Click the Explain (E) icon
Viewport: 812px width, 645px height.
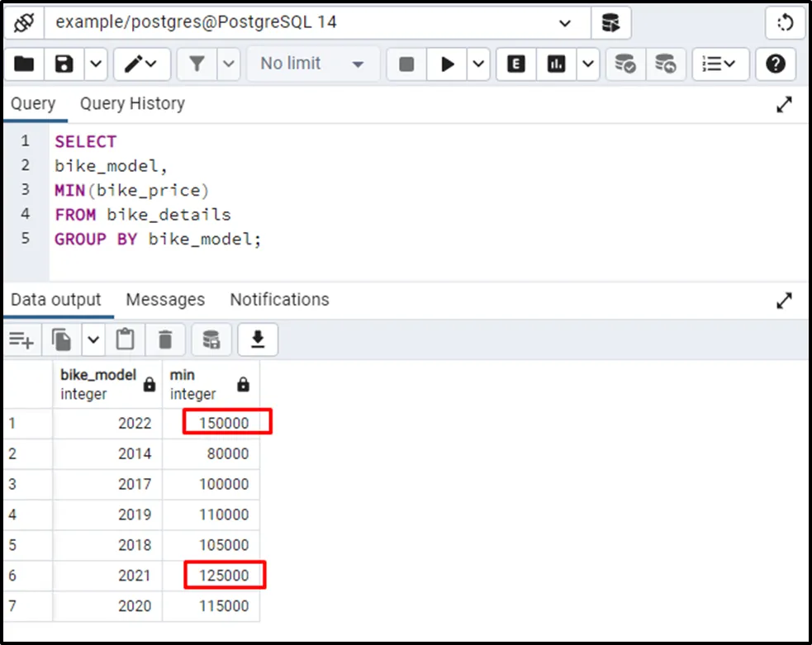(x=516, y=64)
